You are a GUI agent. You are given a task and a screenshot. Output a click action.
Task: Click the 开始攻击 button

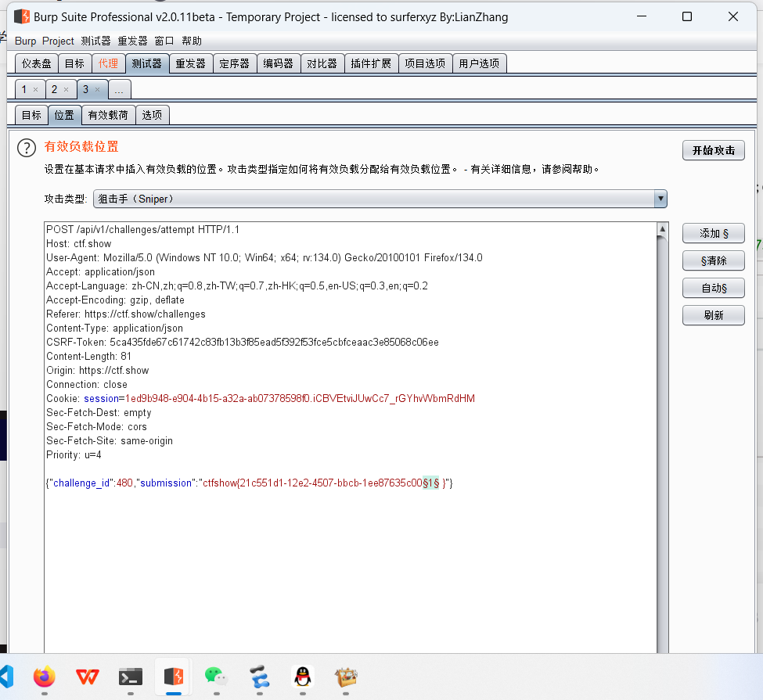[714, 150]
